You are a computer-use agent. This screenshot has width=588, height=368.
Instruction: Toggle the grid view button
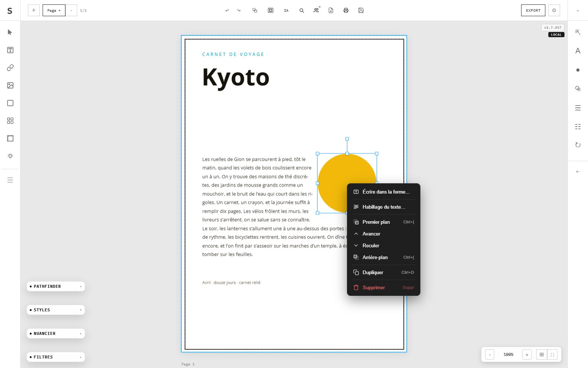[542, 354]
